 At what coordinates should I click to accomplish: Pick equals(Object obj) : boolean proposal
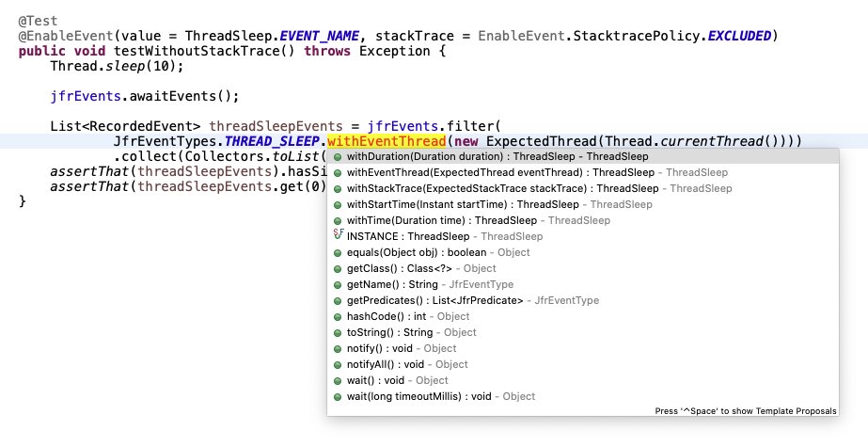[x=582, y=253]
